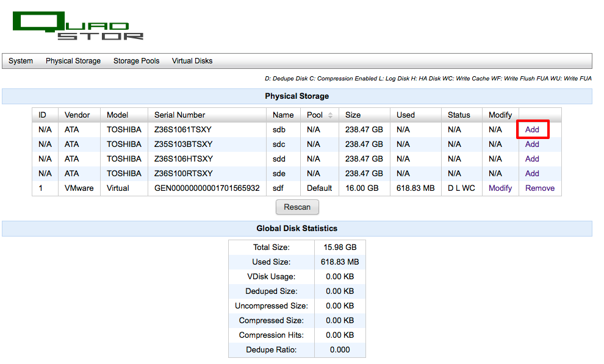
Task: Click the Compressed Size label
Action: coord(271,321)
